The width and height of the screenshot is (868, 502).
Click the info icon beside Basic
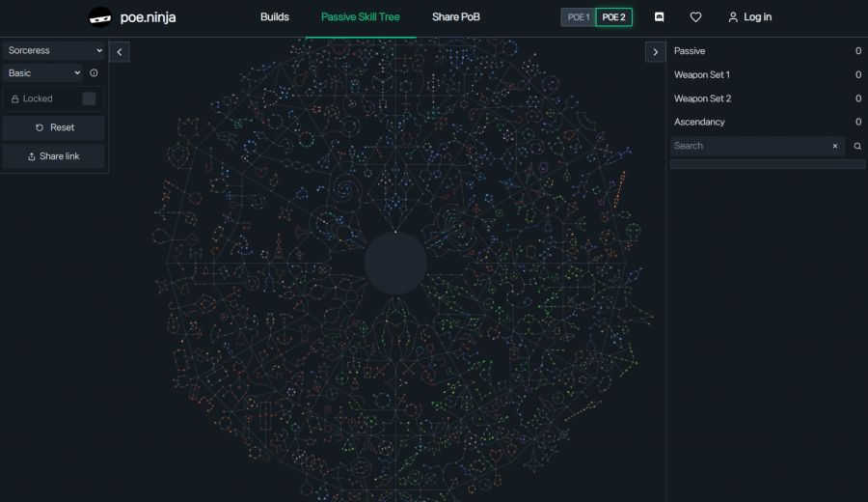click(x=94, y=73)
